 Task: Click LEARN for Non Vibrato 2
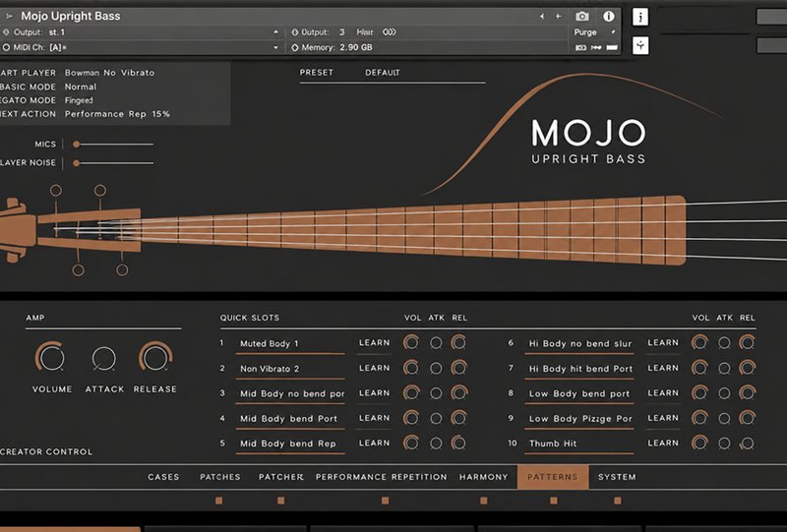point(375,368)
